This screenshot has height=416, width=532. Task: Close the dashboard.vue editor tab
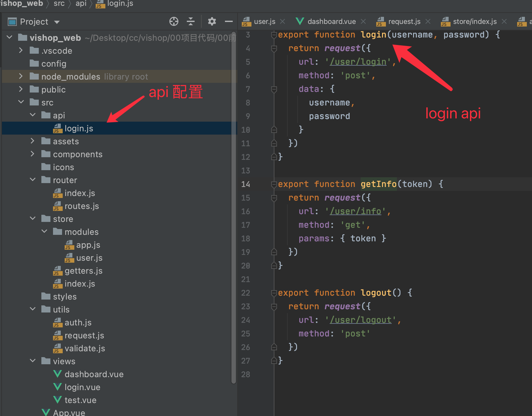[363, 21]
